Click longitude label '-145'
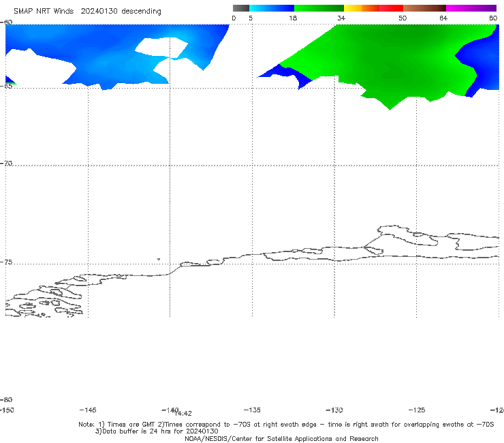The image size is (504, 443). coord(88,410)
